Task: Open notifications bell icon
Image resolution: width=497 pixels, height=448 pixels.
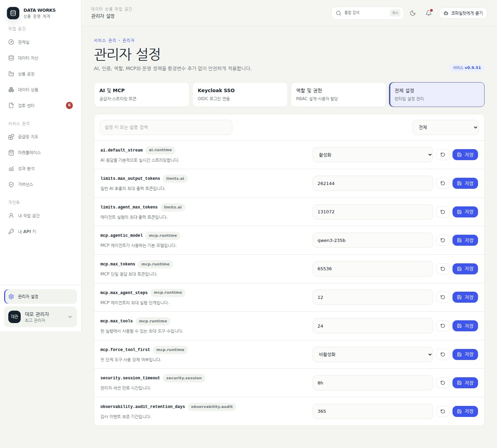Action: click(429, 13)
